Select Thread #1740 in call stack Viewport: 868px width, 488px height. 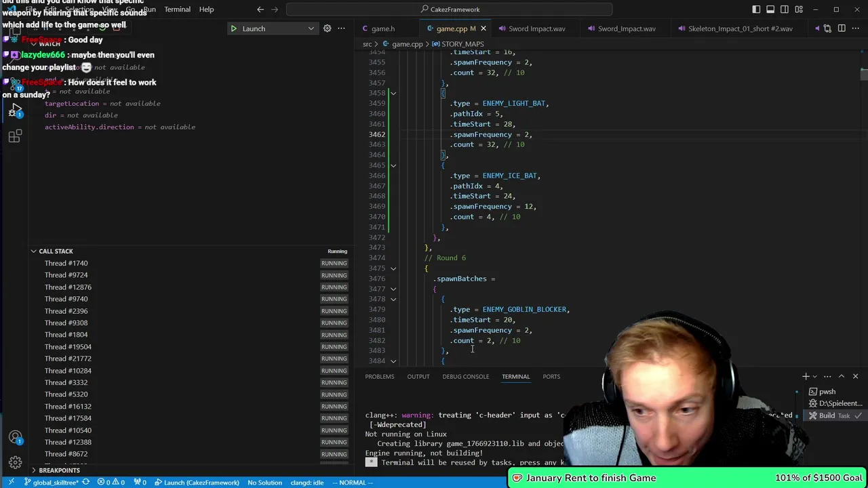pos(66,263)
